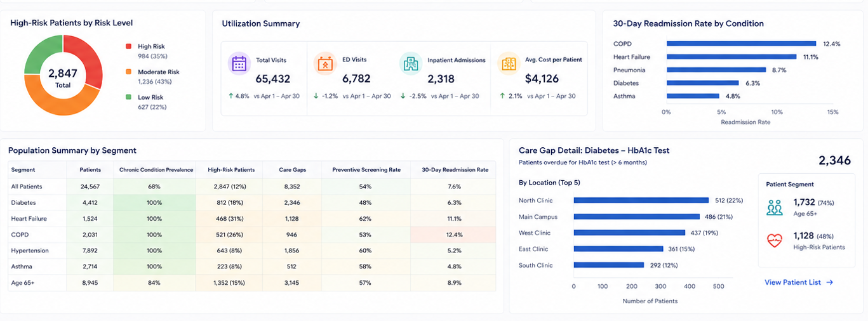The width and height of the screenshot is (868, 321).
Task: Click the 6,782 ED Visits value
Action: [x=356, y=79]
